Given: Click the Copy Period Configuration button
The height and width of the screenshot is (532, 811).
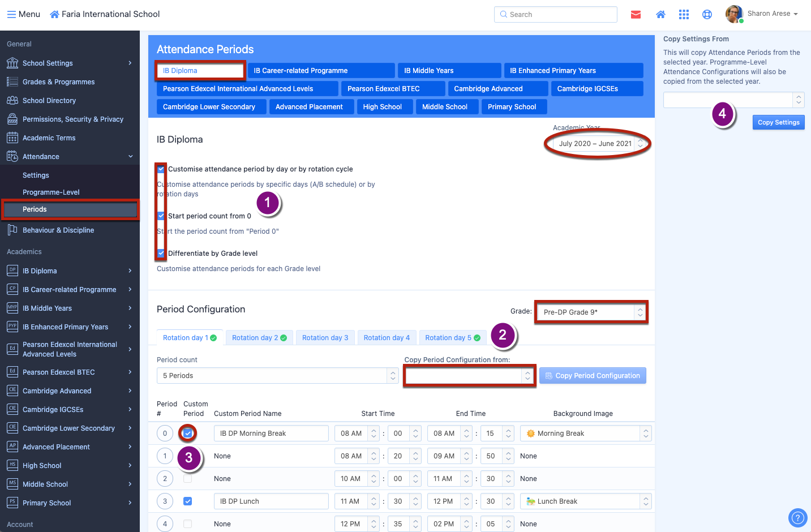Looking at the screenshot, I should coord(592,376).
